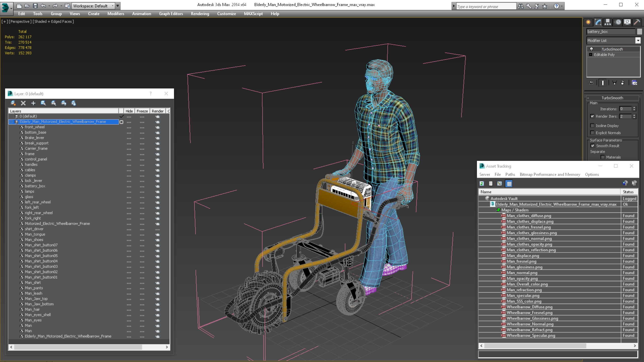The width and height of the screenshot is (644, 362).
Task: Enable Isoline Display checkbox
Action: 592,126
